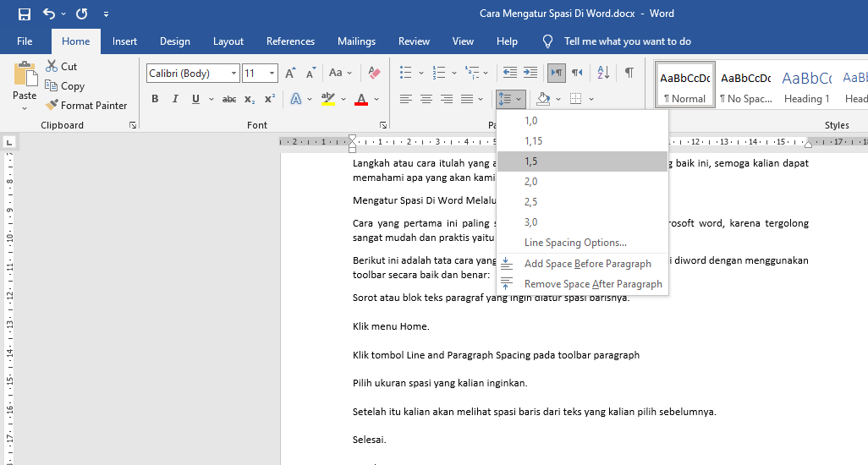Switch to the View tab
The height and width of the screenshot is (465, 868).
[463, 41]
